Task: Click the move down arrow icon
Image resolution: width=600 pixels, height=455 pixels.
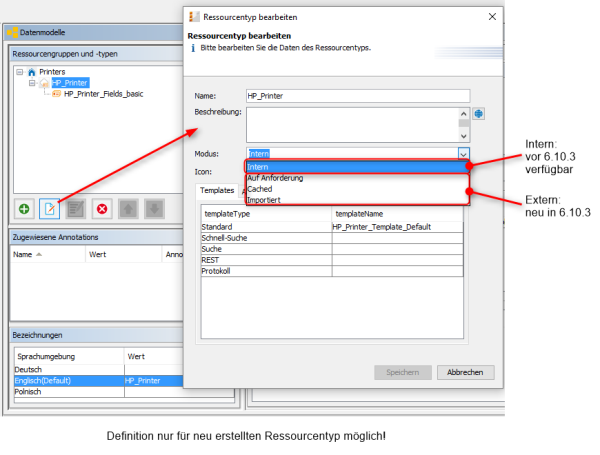Action: 154,208
